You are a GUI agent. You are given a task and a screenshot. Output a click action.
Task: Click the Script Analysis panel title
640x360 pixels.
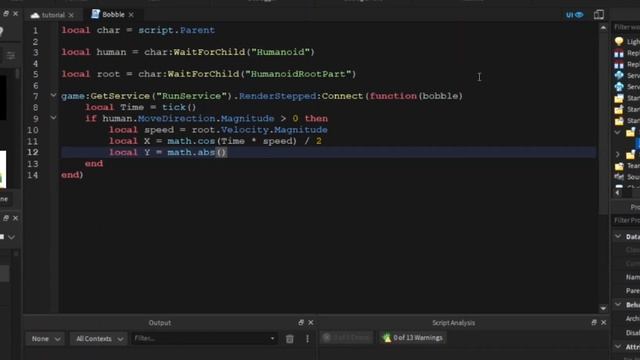(453, 322)
